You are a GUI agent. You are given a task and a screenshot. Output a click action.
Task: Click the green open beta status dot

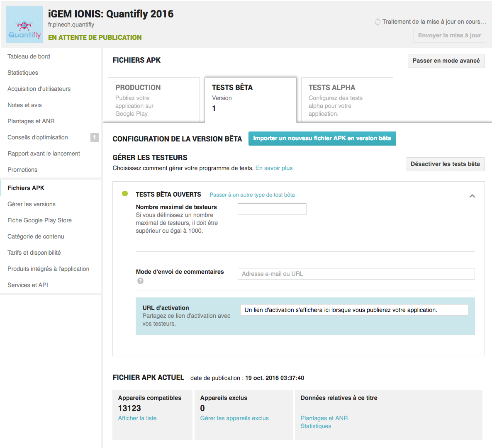(x=125, y=194)
